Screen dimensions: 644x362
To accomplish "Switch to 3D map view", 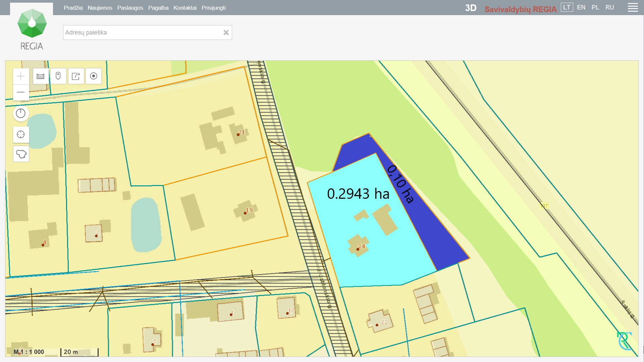I will point(471,8).
